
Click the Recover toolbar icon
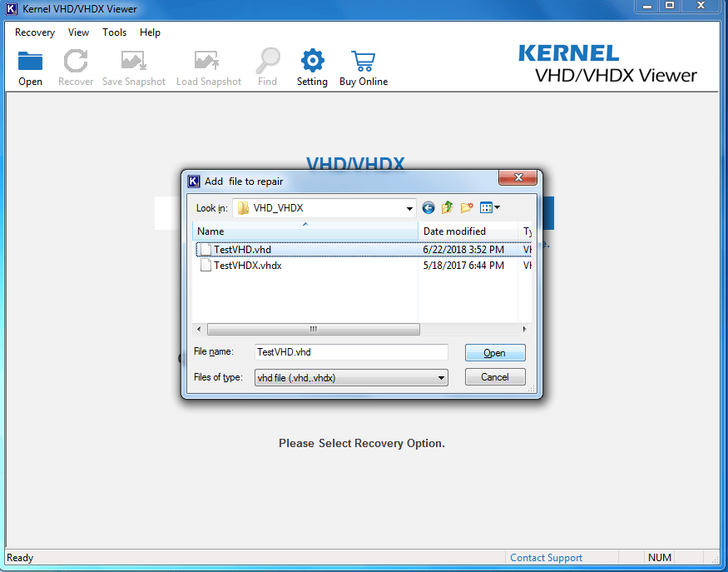pyautogui.click(x=75, y=61)
